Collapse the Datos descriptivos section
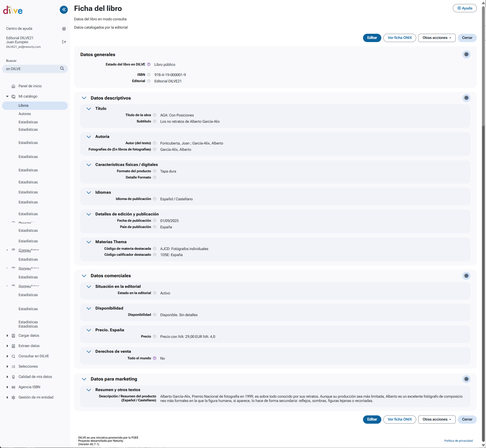This screenshot has height=448, width=486. pyautogui.click(x=84, y=98)
